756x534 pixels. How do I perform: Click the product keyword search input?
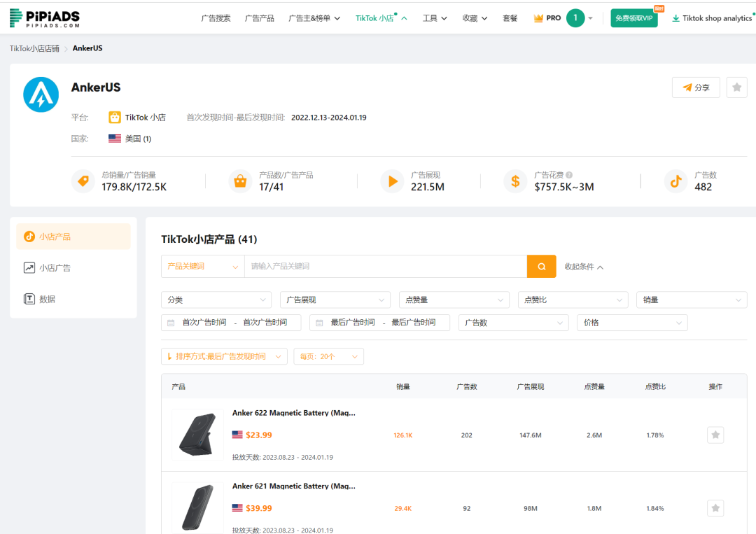coord(386,267)
